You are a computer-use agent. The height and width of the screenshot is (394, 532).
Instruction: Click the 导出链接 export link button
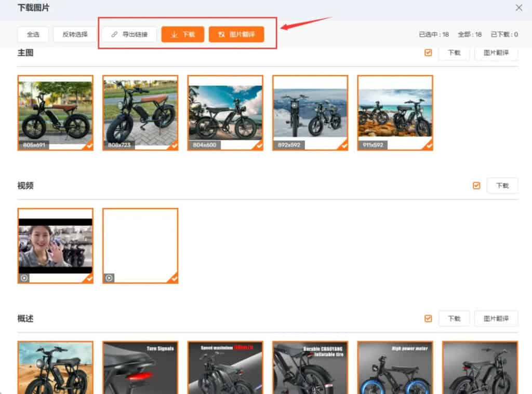tap(129, 34)
